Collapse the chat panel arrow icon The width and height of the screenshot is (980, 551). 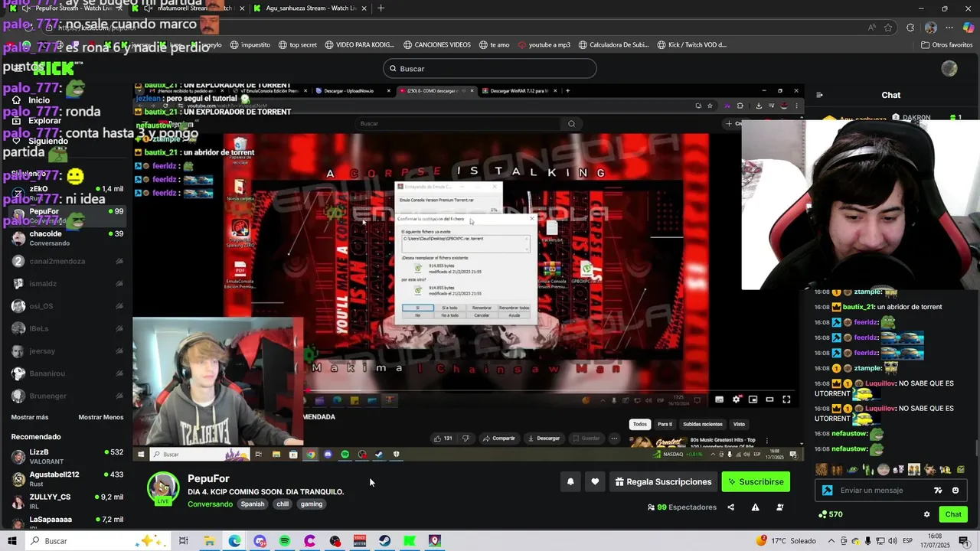click(x=819, y=95)
